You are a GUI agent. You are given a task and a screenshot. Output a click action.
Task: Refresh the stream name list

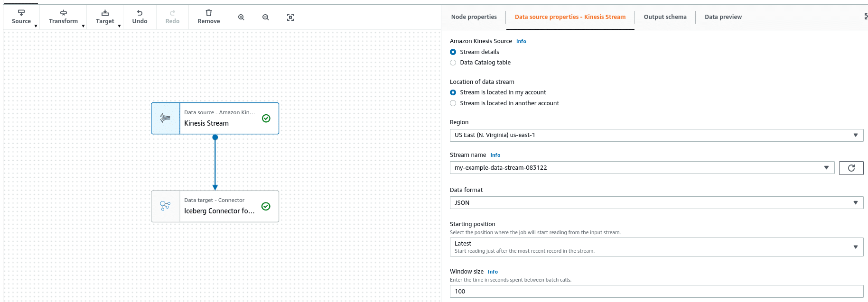pos(851,168)
